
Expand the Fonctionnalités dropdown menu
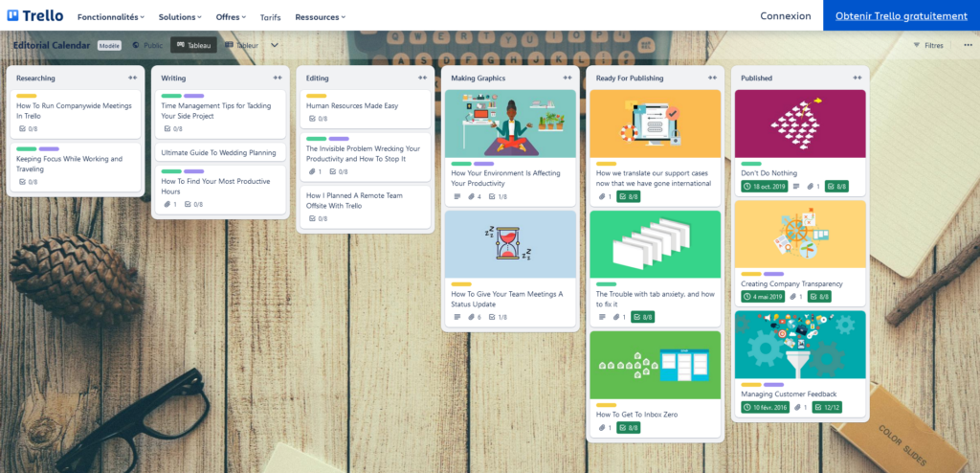111,17
